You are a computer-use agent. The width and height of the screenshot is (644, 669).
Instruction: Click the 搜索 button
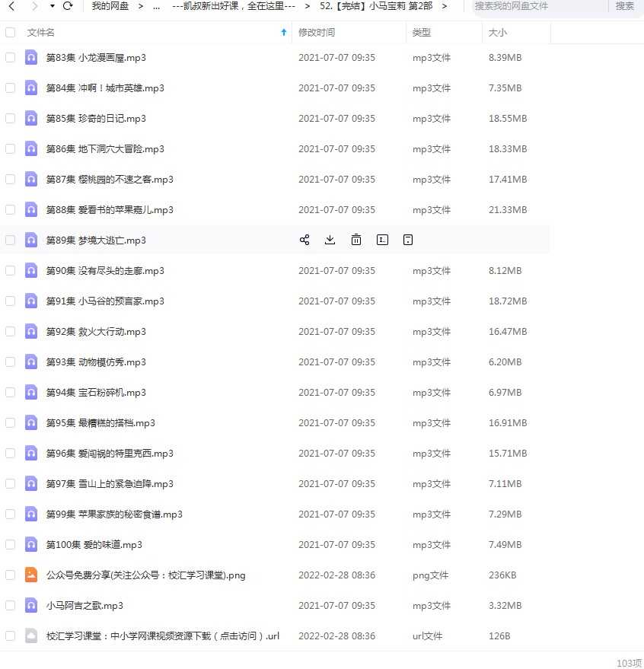pyautogui.click(x=624, y=7)
